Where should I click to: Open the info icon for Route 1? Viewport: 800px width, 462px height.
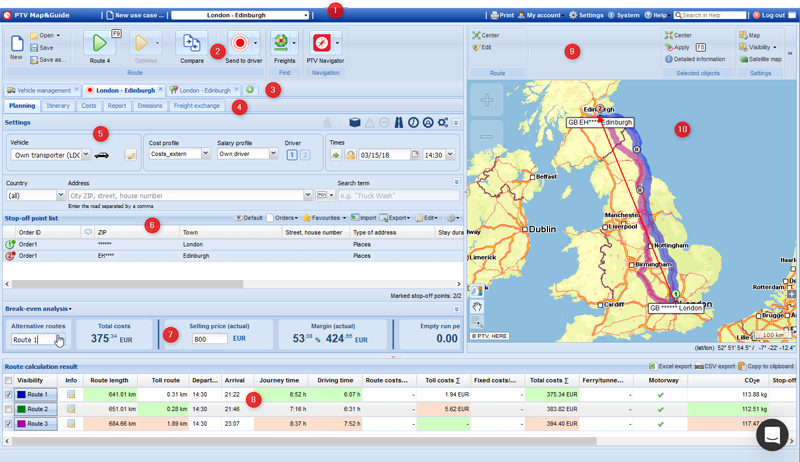click(71, 394)
